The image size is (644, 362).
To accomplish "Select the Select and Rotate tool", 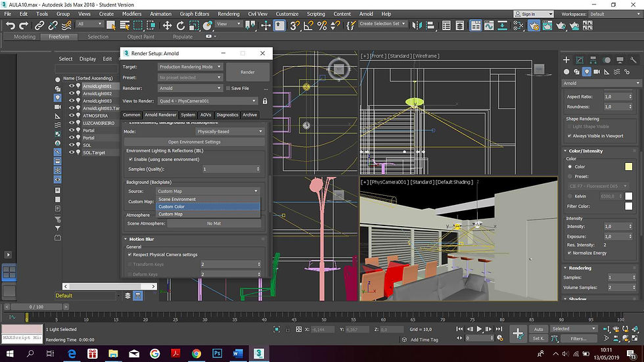I will tap(180, 26).
